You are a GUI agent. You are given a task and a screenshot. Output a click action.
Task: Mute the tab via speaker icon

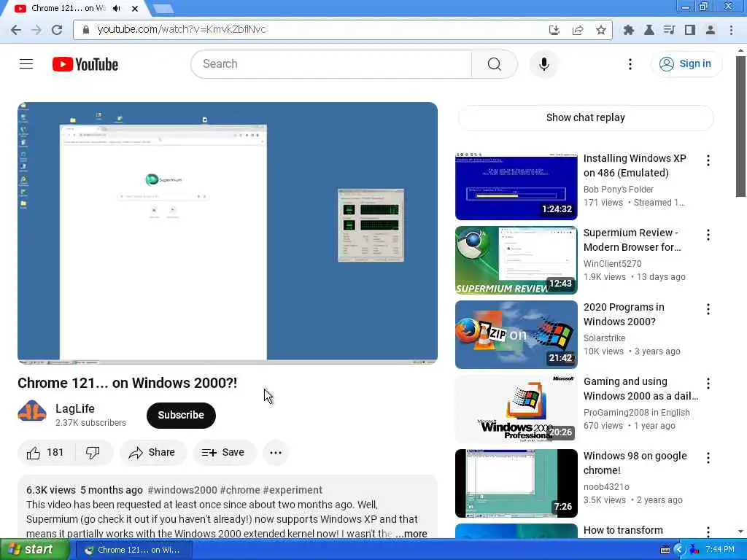click(x=116, y=9)
